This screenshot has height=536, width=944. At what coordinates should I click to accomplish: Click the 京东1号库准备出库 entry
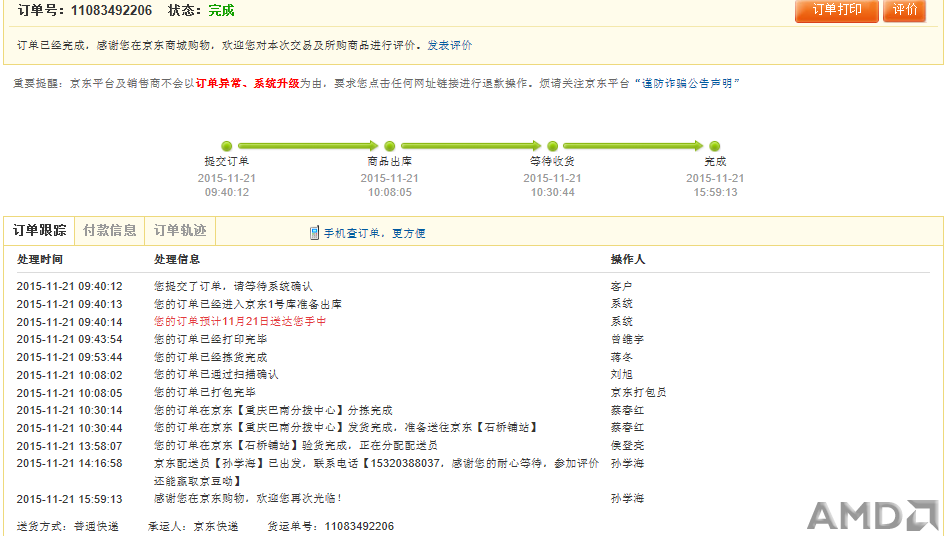click(247, 304)
